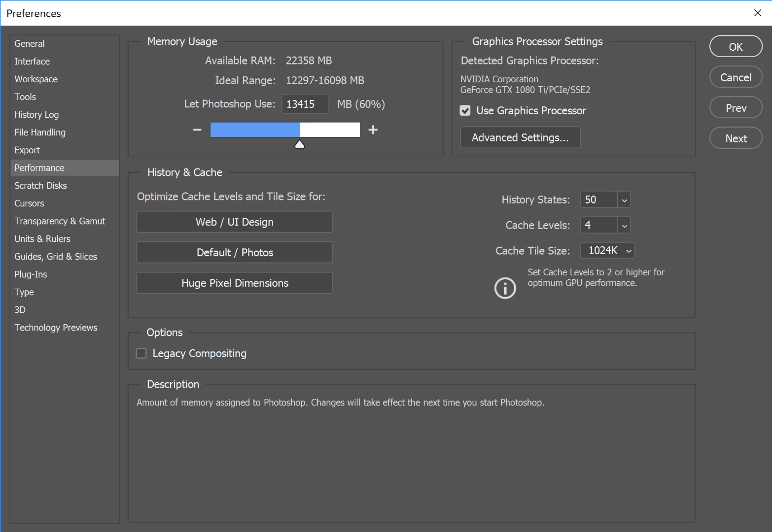Click the MB (60%) label

coord(361,104)
